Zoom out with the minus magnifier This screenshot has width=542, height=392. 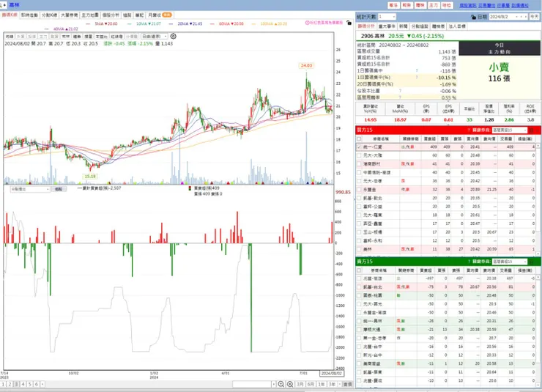click(281, 384)
